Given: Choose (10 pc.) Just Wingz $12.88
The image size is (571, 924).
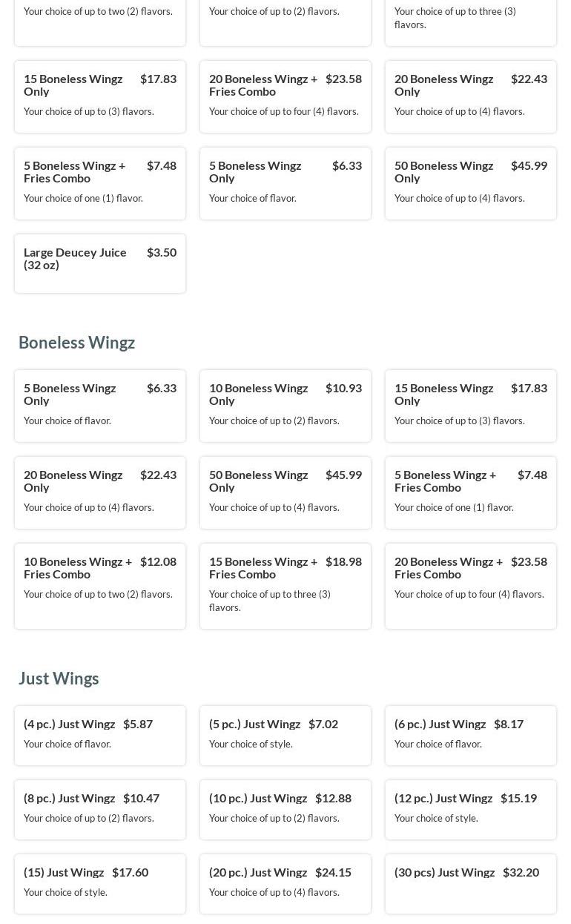Looking at the screenshot, I should point(285,810).
